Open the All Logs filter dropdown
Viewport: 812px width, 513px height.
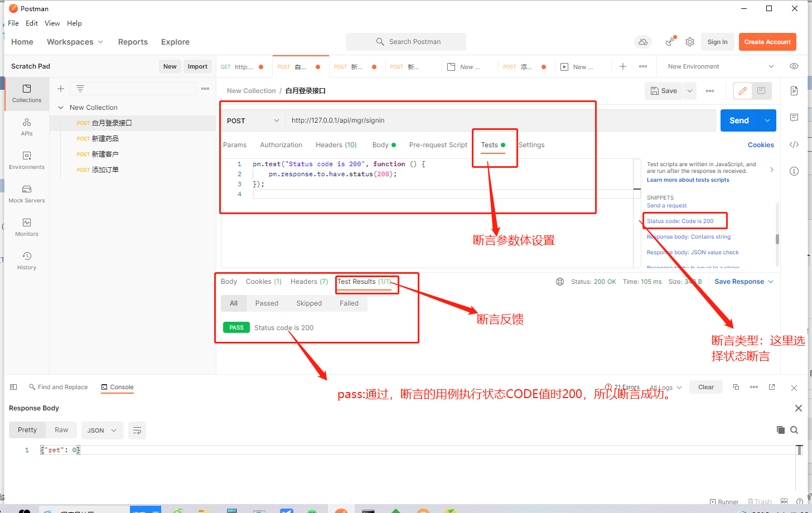click(x=666, y=388)
